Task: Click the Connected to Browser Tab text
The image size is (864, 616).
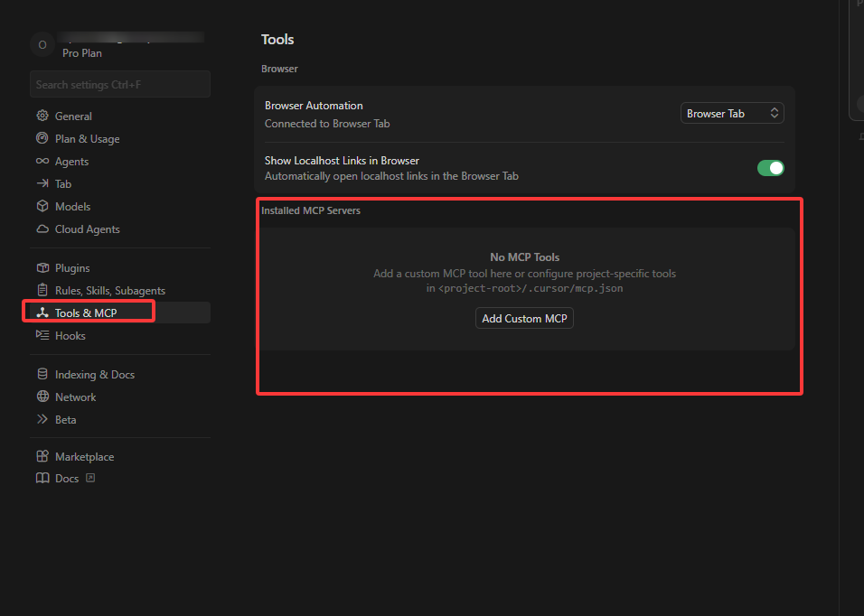Action: coord(327,124)
